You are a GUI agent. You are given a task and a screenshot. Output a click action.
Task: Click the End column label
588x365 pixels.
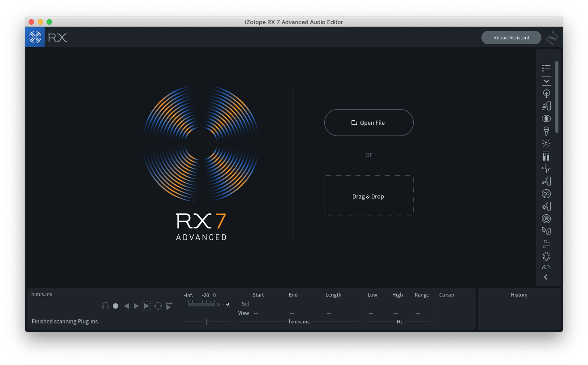[x=293, y=295]
